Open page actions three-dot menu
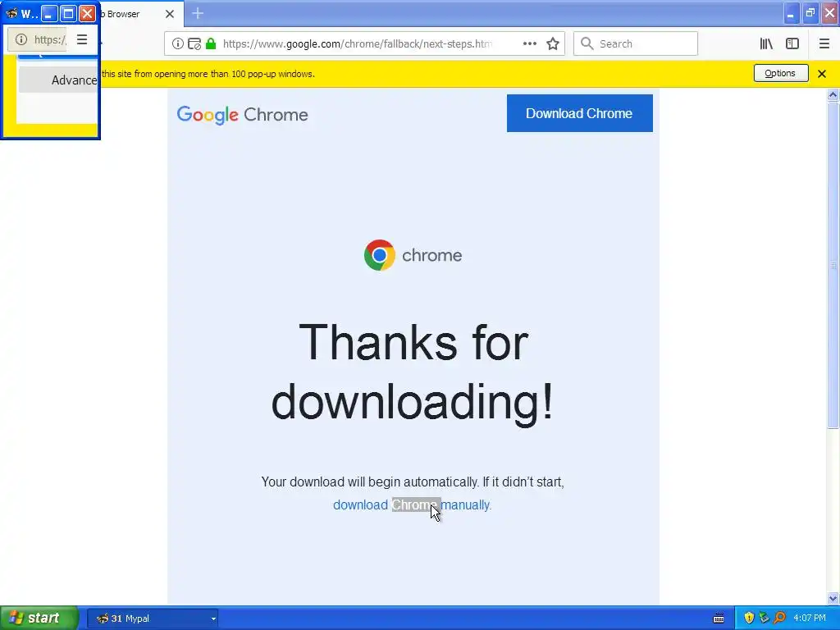Screen dimensions: 840x630 [530, 44]
